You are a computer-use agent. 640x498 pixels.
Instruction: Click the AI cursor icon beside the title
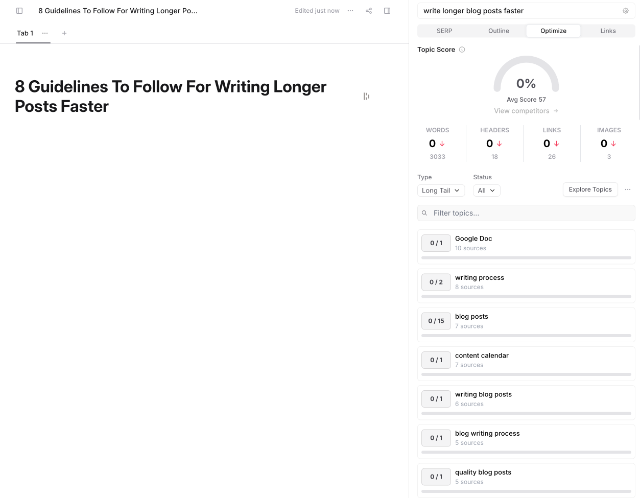366,96
